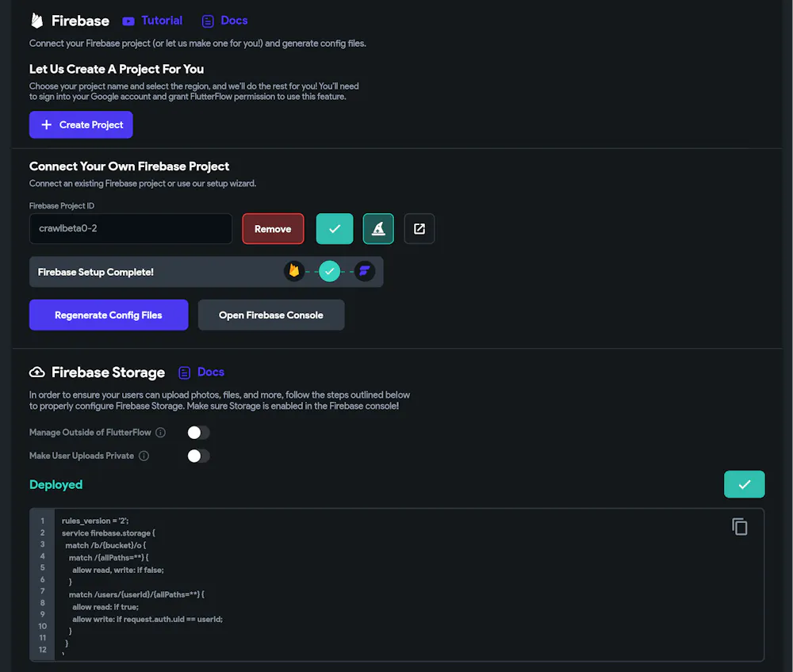Toggle Manage Outside of FlutterFlow switch
Viewport: 793px width, 672px height.
[x=198, y=433]
